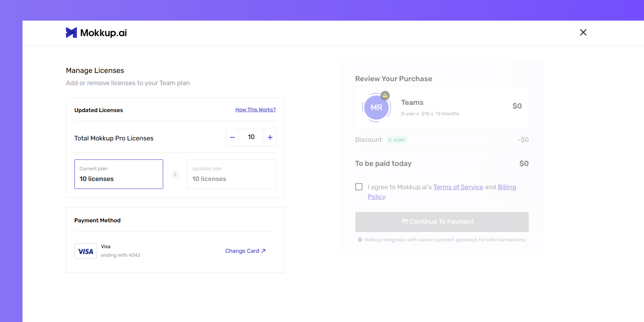The height and width of the screenshot is (322, 644).
Task: Click the Visa card logo
Action: [85, 251]
